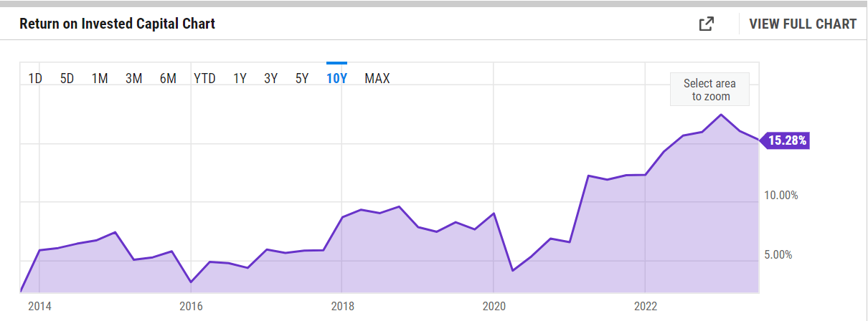This screenshot has height=321, width=868.
Task: Choose the 5Y time period
Action: click(302, 79)
